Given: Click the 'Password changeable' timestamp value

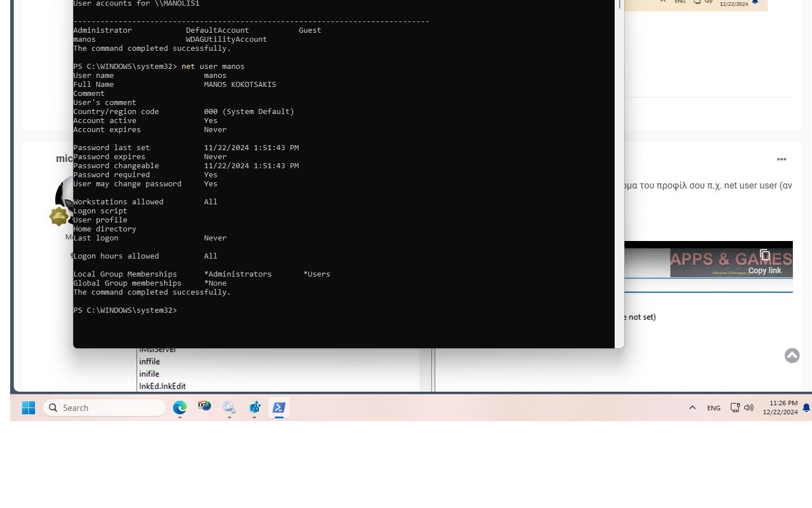Looking at the screenshot, I should (x=251, y=166).
